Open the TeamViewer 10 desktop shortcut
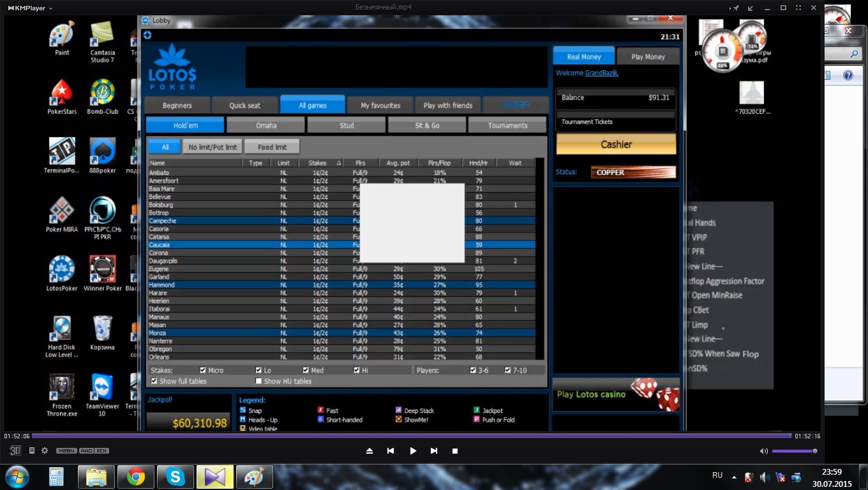 pyautogui.click(x=103, y=396)
